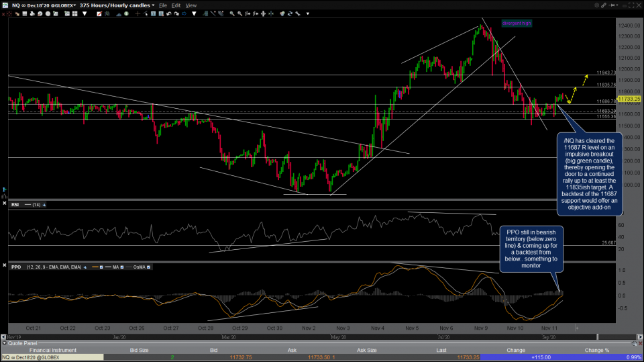Screen dimensions: 644x362
Task: Click the Change % column header
Action: click(597, 350)
